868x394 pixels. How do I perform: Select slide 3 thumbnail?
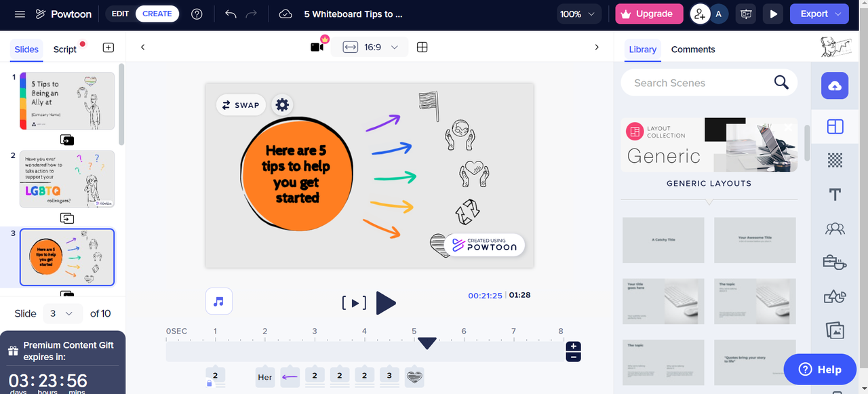coord(67,257)
